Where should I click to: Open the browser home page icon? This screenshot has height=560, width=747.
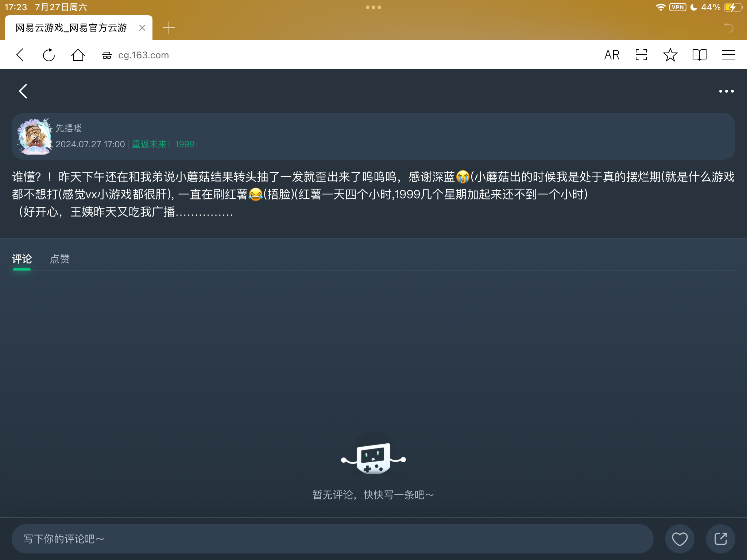(x=78, y=55)
